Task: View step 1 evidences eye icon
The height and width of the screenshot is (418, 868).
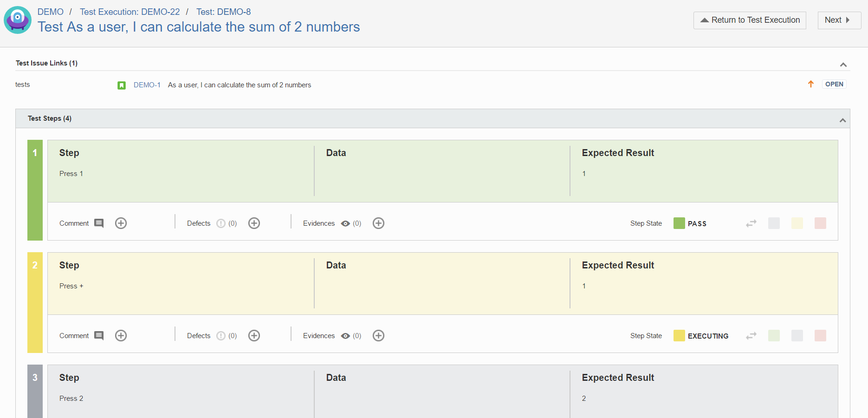Action: [x=345, y=223]
